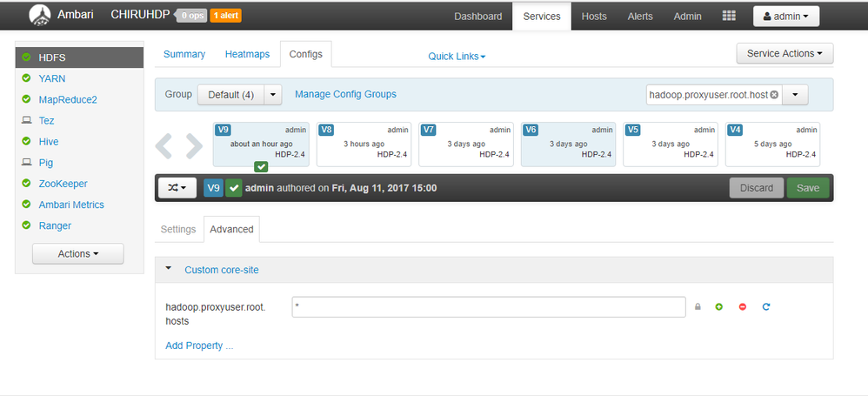Switch to the Settings sub-tab
Screen dimensions: 868x403
click(178, 230)
